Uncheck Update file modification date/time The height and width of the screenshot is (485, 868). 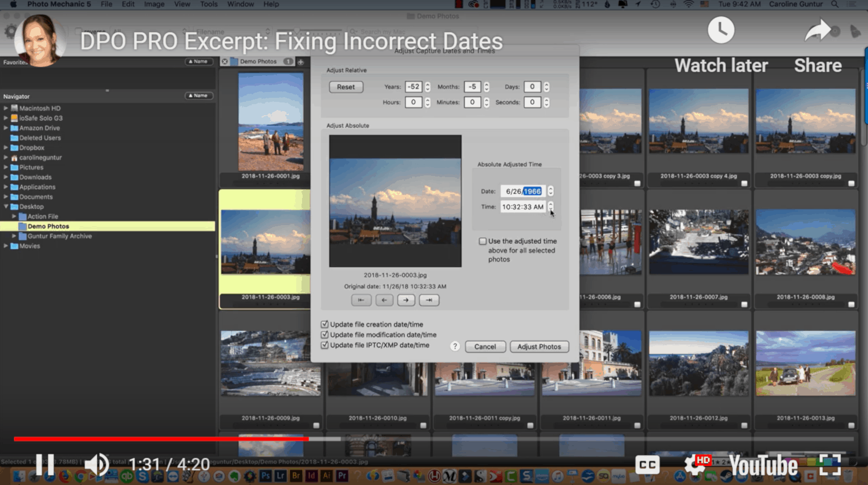[325, 335]
